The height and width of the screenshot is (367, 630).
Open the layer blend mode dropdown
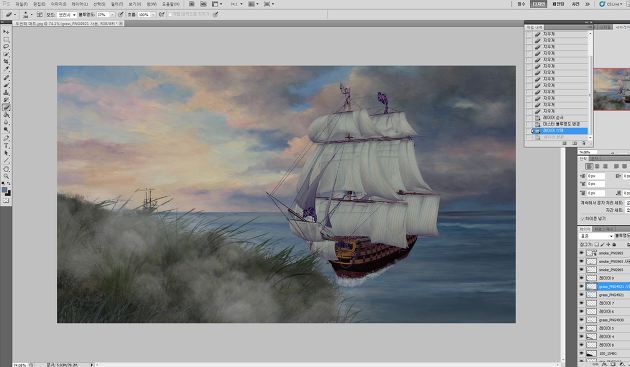tap(596, 236)
